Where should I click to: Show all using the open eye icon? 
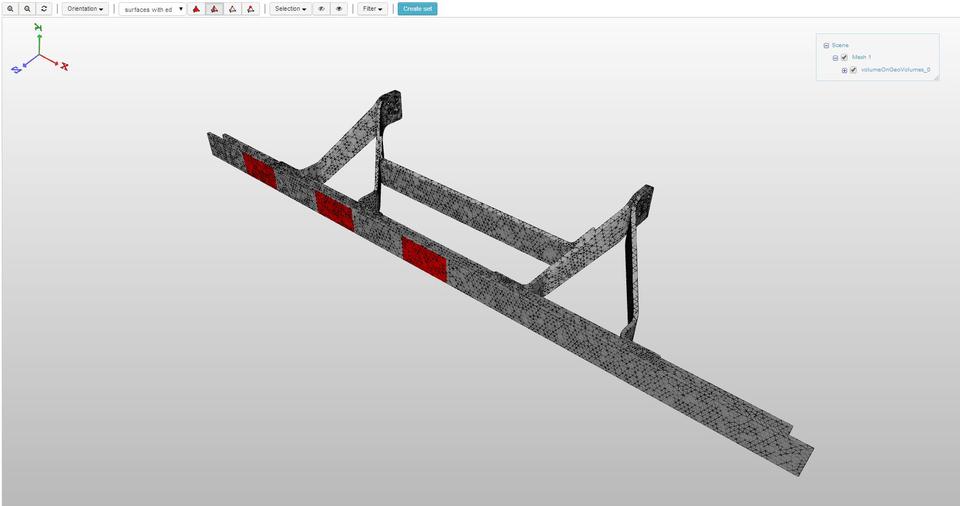coord(339,9)
